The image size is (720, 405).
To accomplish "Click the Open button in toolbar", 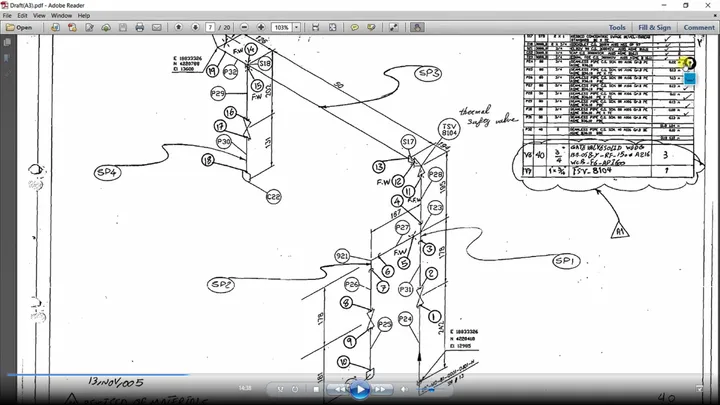I will tap(19, 28).
